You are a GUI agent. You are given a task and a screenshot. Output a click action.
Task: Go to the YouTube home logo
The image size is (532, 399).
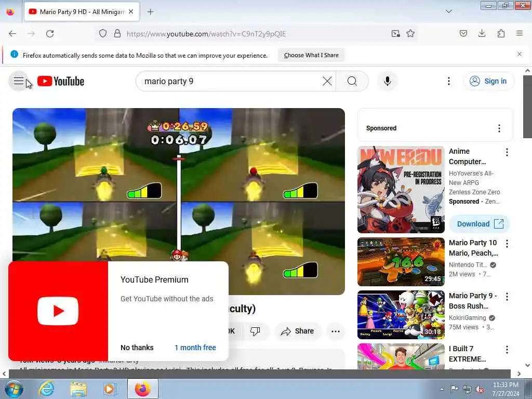(x=61, y=82)
